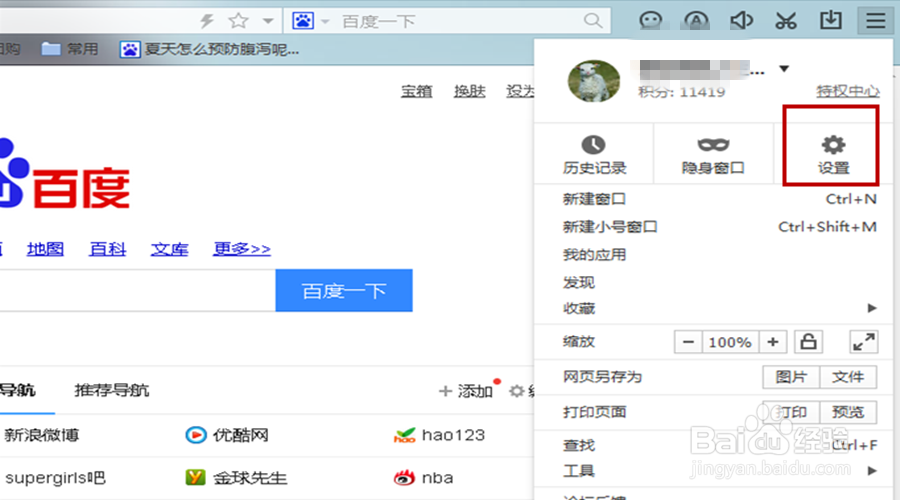This screenshot has height=500, width=900.
Task: Click the scissors screenshot toolbar icon
Action: [x=785, y=21]
